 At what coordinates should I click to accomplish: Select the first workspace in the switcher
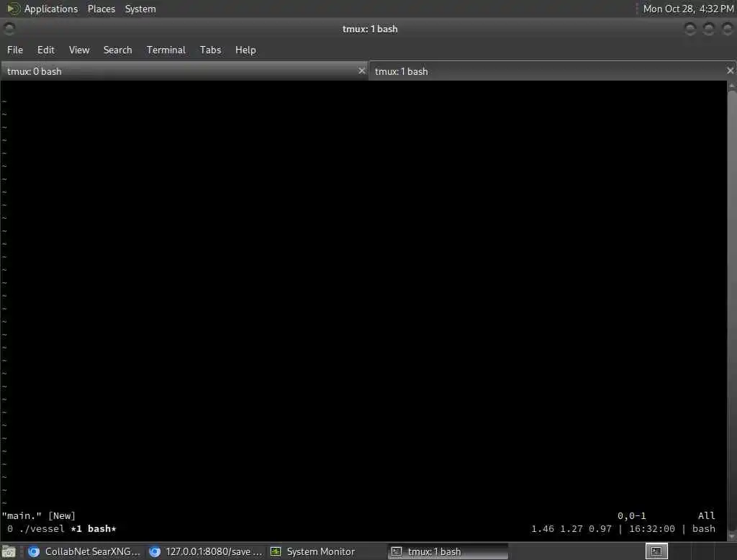(x=656, y=551)
